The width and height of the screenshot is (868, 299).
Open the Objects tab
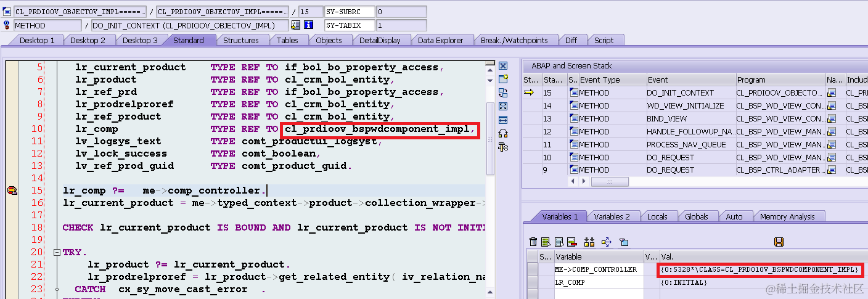(x=329, y=40)
